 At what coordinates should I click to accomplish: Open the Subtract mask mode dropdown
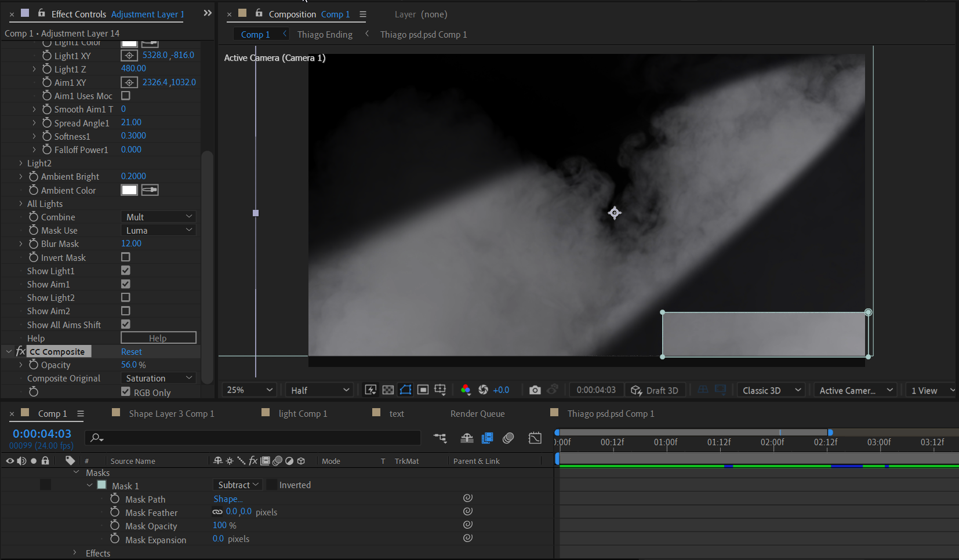coord(237,484)
